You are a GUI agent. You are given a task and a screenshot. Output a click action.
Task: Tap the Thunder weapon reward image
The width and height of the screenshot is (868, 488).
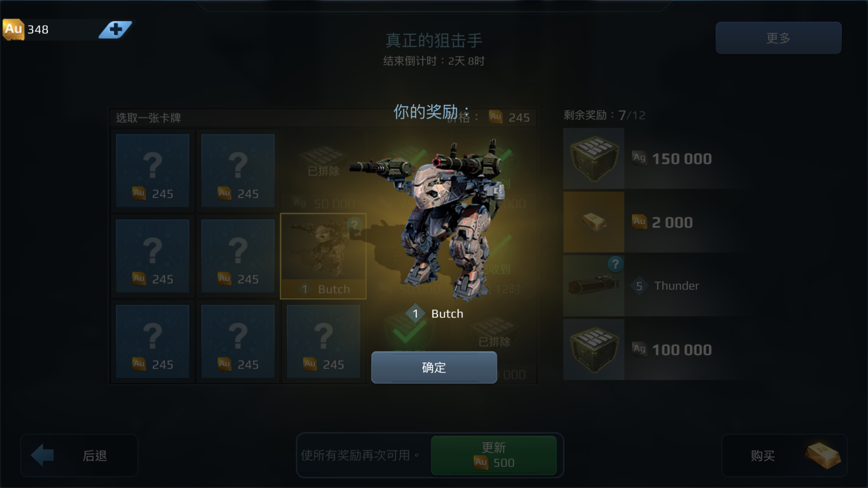pyautogui.click(x=594, y=286)
